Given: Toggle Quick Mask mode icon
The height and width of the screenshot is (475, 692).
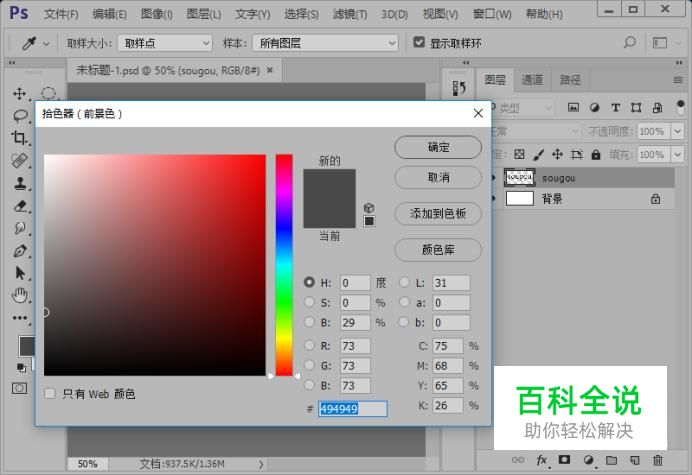Looking at the screenshot, I should tap(19, 388).
